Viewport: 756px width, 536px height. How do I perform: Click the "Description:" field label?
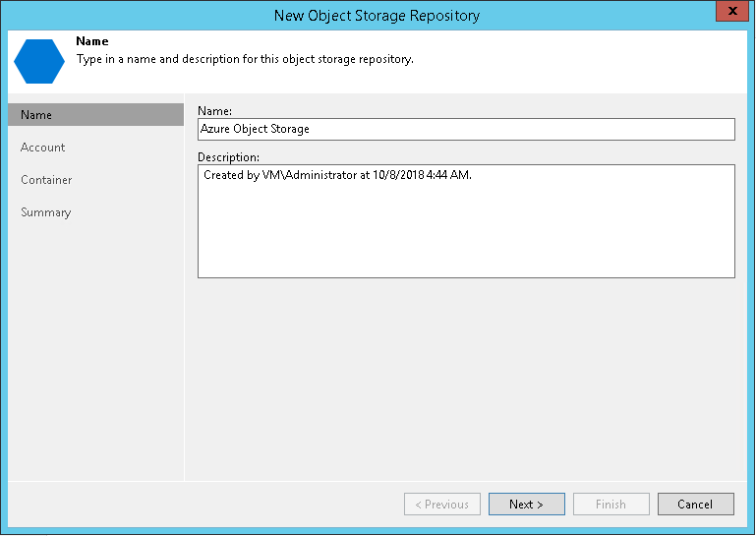tap(229, 156)
